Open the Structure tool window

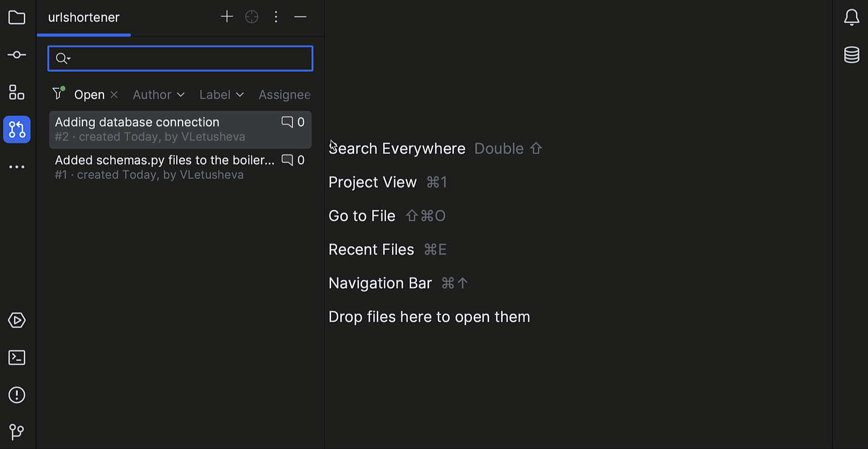(x=17, y=93)
